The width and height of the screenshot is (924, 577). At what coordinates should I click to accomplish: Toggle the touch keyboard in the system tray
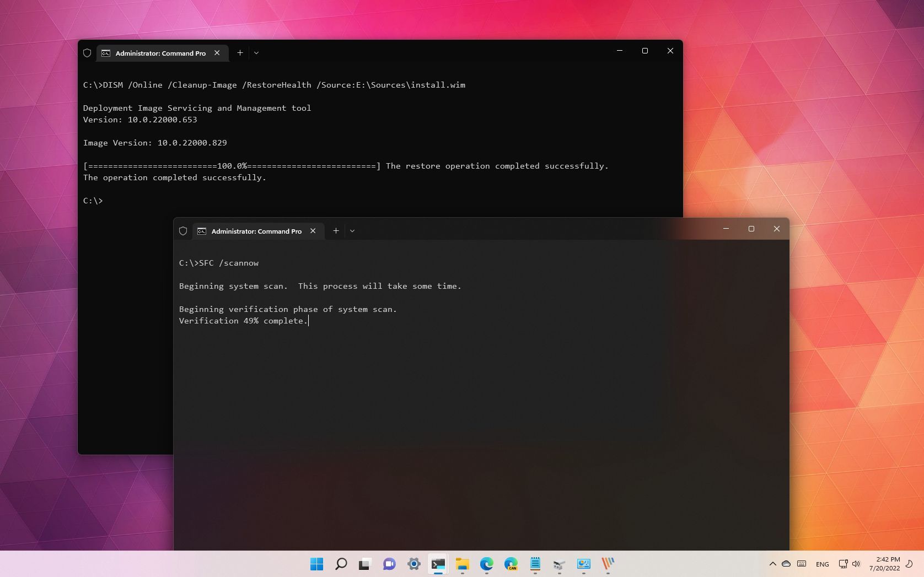802,564
